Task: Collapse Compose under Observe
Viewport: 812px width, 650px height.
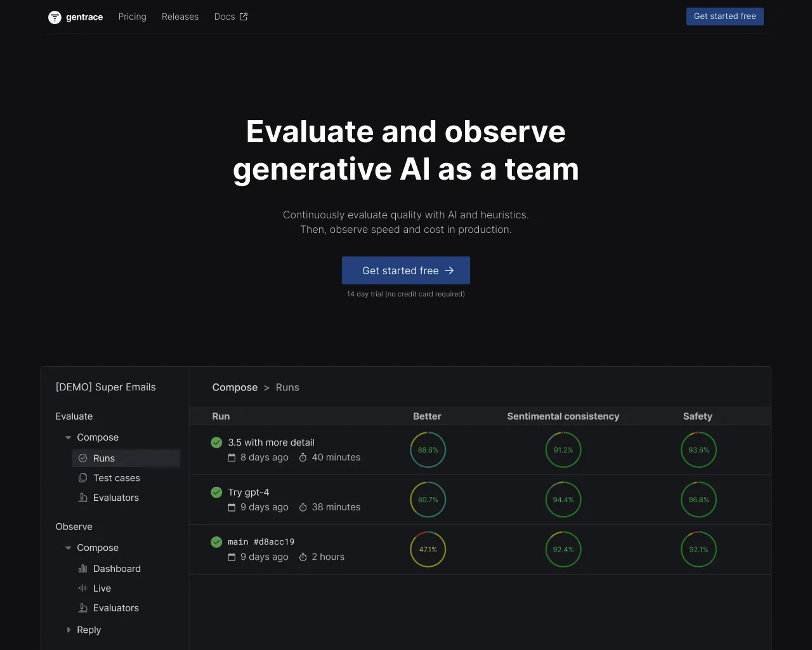Action: [68, 547]
